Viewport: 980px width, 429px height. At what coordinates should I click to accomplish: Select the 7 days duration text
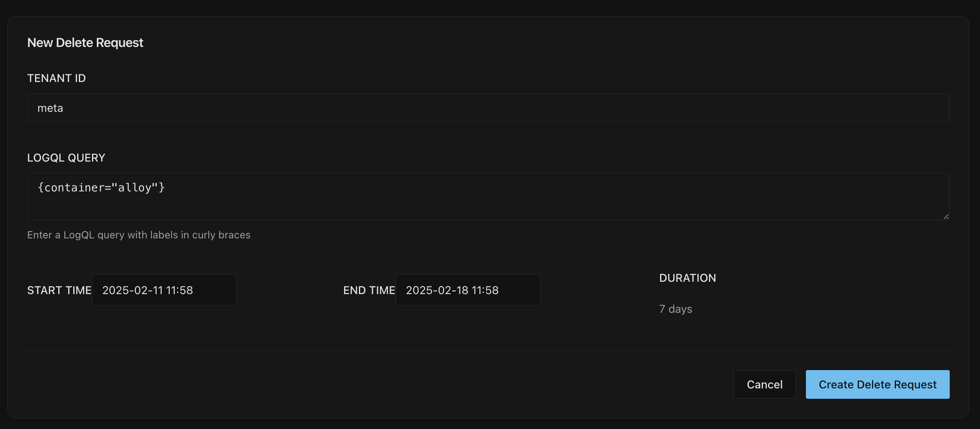(x=675, y=309)
